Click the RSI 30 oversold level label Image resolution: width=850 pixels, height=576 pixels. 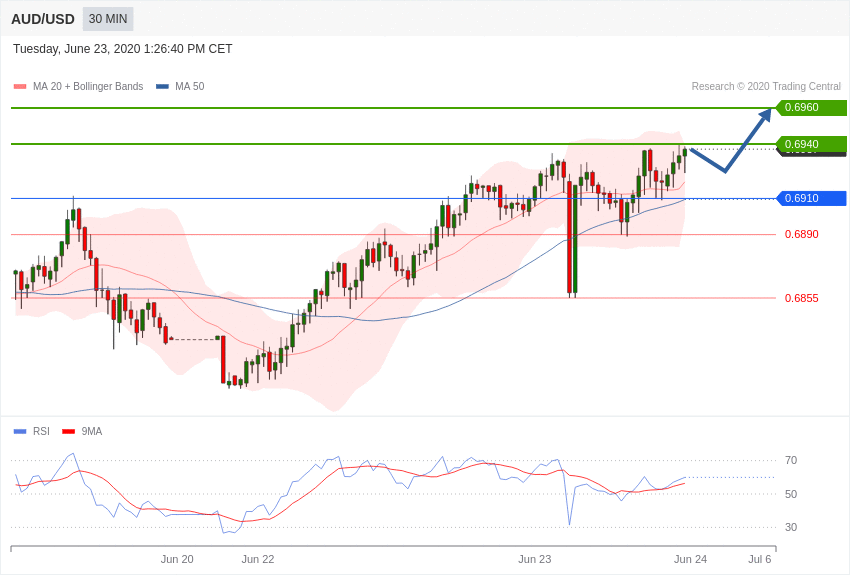791,527
